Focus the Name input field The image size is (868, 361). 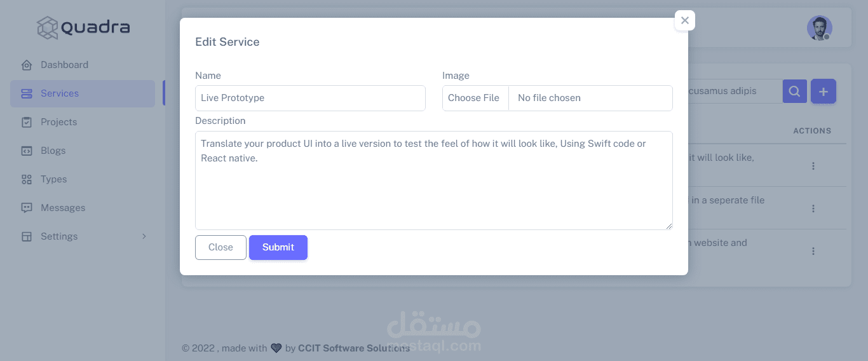pos(310,98)
